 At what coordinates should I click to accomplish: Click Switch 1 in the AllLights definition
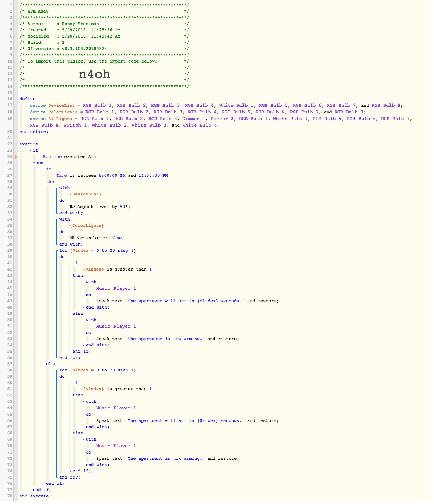click(76, 126)
